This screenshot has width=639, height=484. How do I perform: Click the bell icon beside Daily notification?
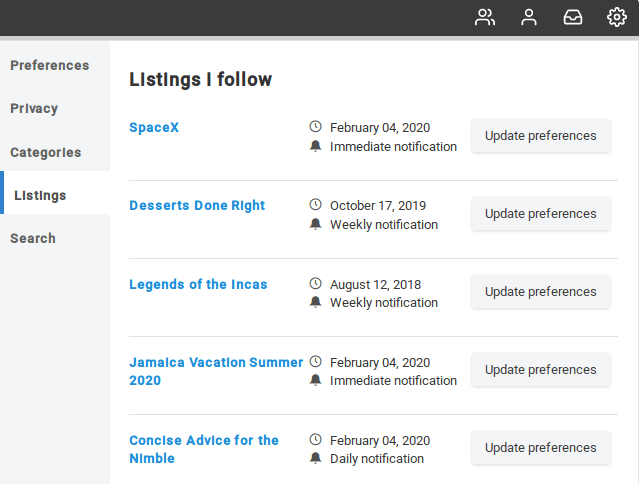[x=315, y=458]
